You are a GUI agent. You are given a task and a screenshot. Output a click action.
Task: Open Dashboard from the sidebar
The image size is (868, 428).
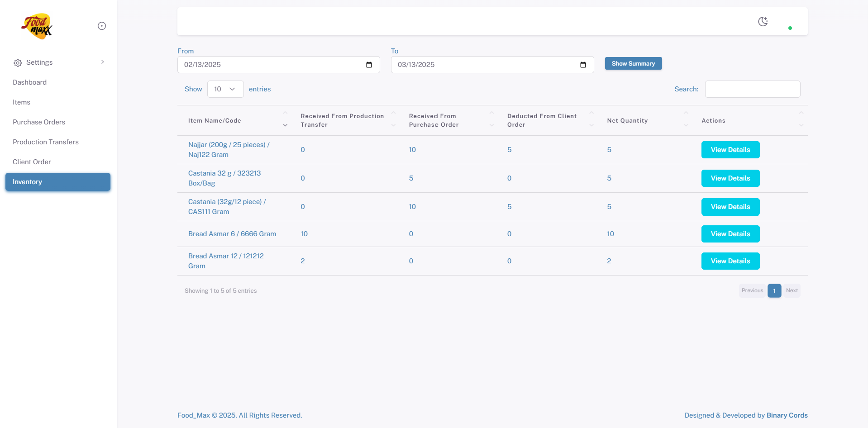(x=30, y=82)
